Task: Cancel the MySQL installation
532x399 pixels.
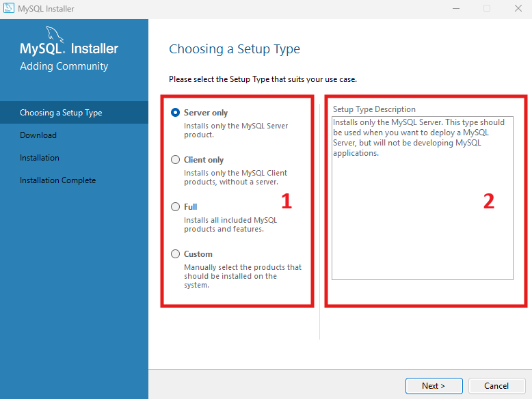Action: pyautogui.click(x=496, y=386)
